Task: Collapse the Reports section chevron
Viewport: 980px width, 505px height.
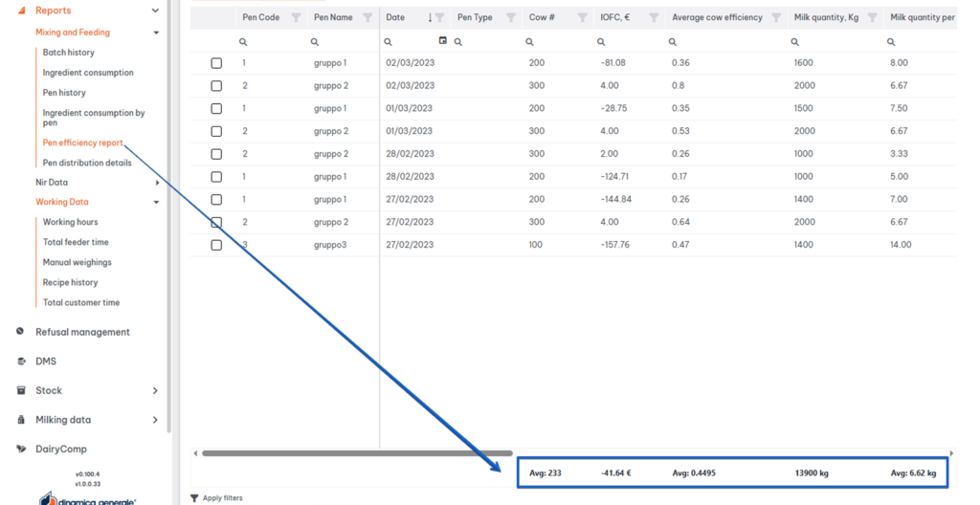Action: (x=156, y=11)
